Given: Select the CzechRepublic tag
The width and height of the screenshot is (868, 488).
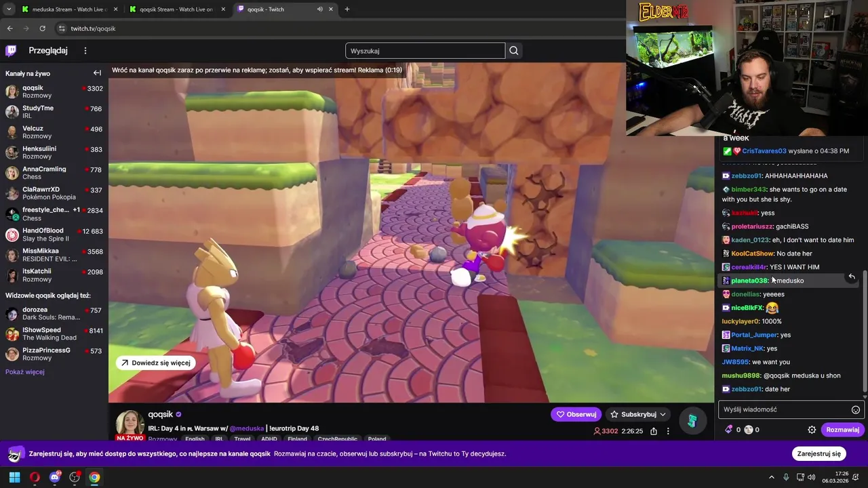Looking at the screenshot, I should point(338,439).
